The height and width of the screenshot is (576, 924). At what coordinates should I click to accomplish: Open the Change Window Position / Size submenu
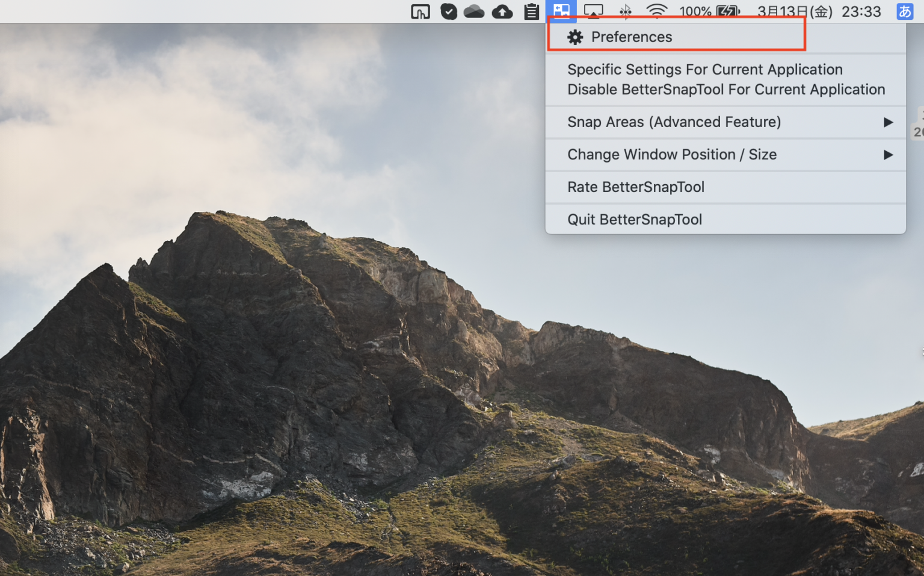point(725,155)
